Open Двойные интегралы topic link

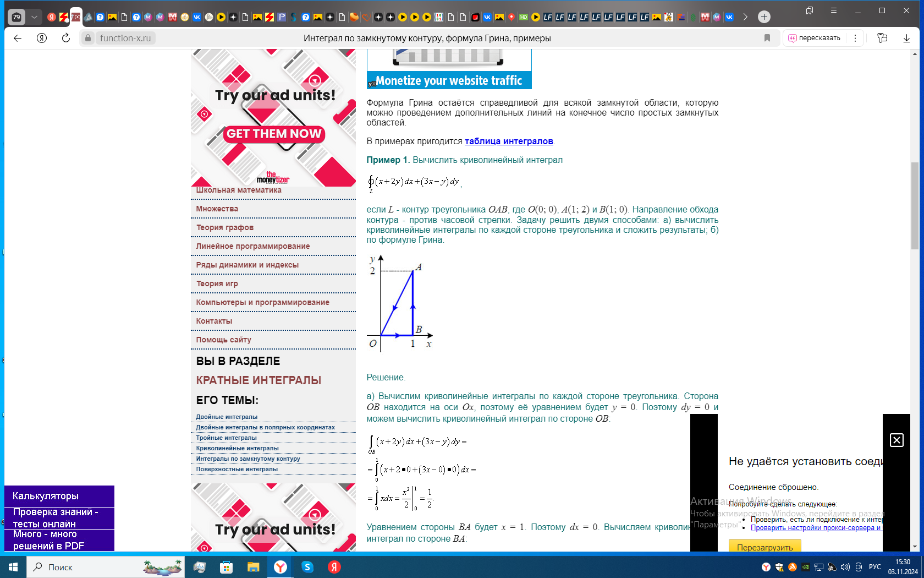(x=227, y=417)
